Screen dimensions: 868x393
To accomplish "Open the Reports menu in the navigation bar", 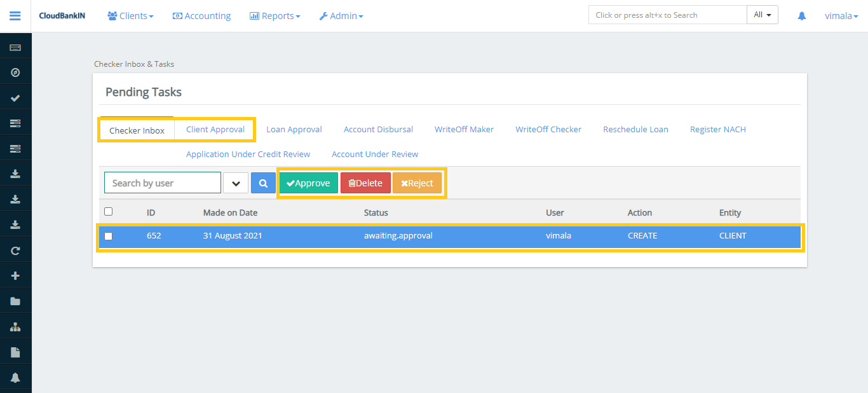I will (275, 15).
